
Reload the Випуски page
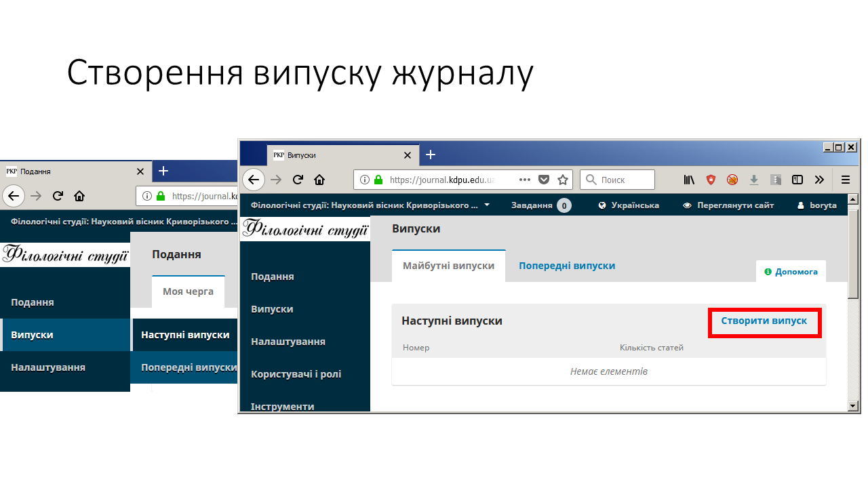pos(298,180)
